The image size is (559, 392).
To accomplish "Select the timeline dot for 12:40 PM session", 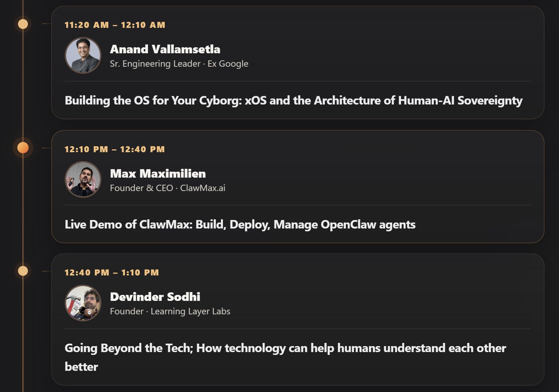I will coord(23,271).
